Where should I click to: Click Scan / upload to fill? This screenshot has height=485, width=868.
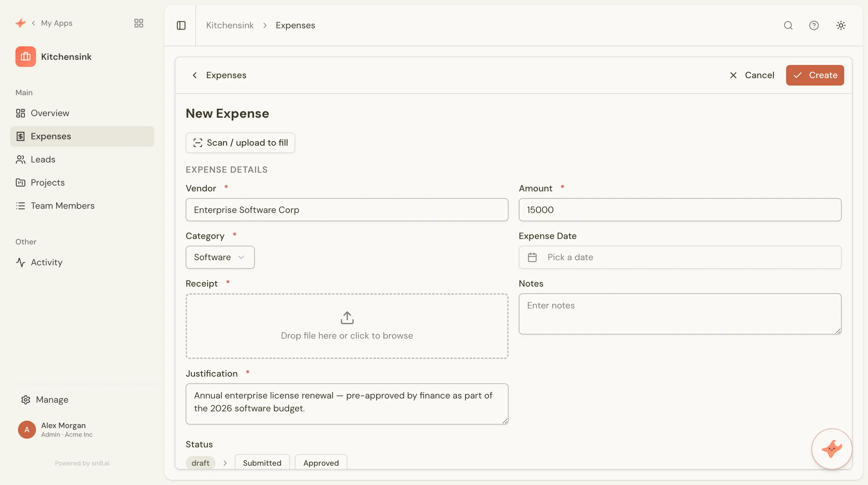click(x=240, y=143)
